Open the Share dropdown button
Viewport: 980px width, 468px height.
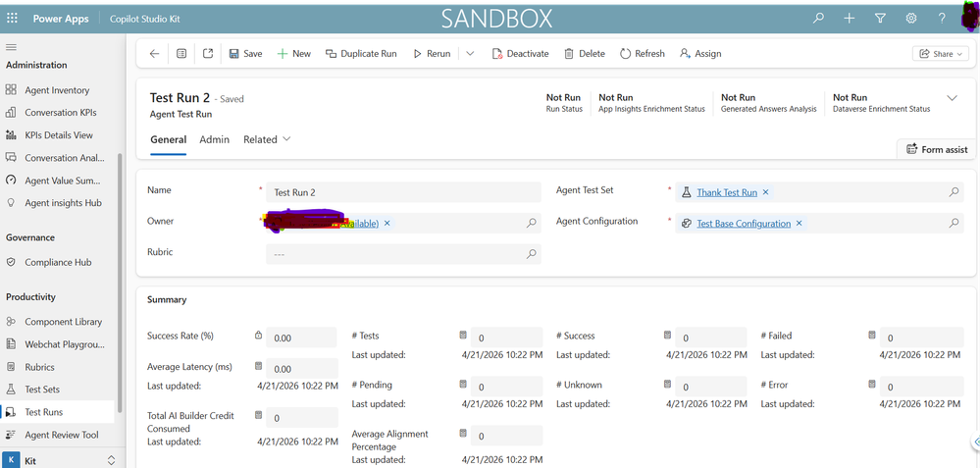click(x=941, y=54)
